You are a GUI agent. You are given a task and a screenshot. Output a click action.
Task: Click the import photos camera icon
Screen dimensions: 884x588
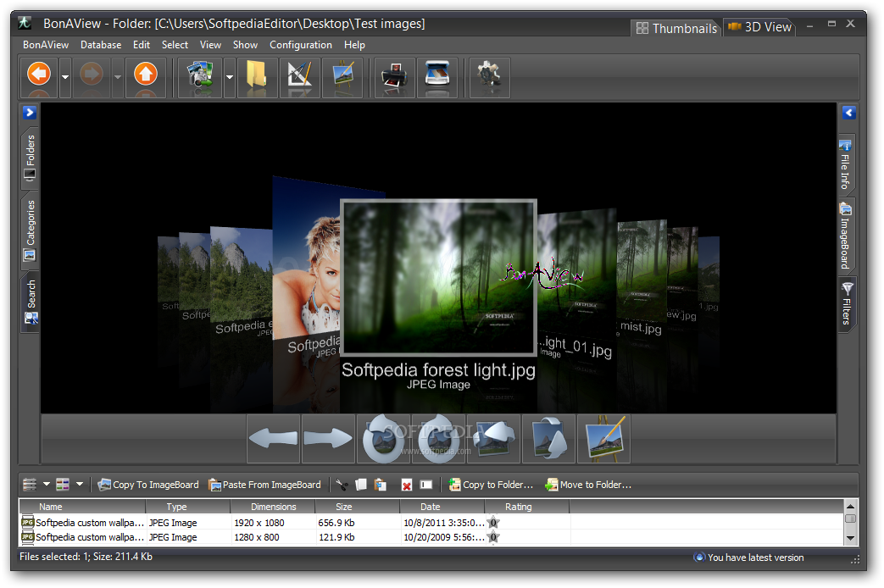click(x=199, y=76)
